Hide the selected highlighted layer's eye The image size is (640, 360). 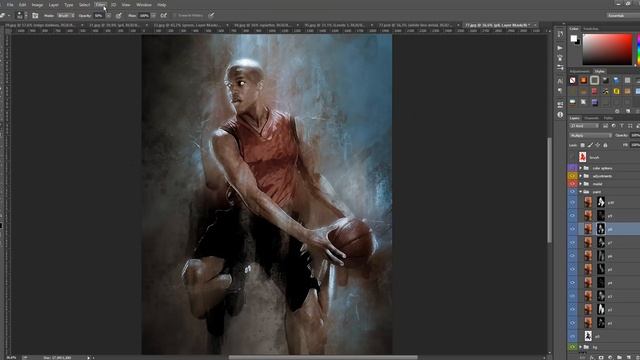pyautogui.click(x=572, y=229)
